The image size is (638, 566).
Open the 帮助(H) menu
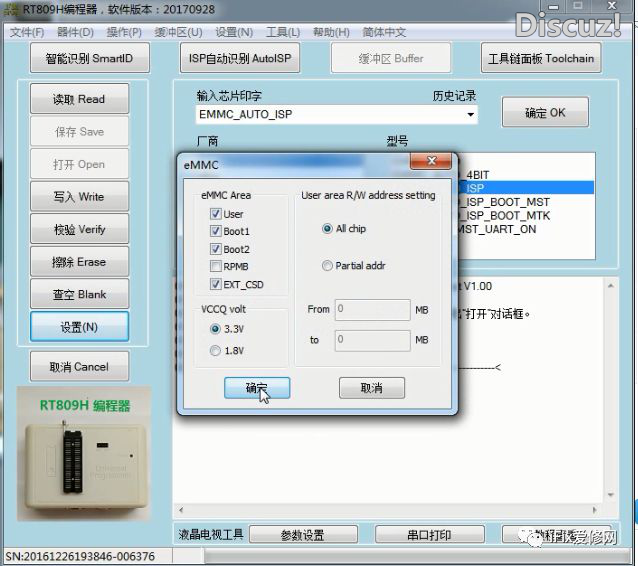(331, 32)
